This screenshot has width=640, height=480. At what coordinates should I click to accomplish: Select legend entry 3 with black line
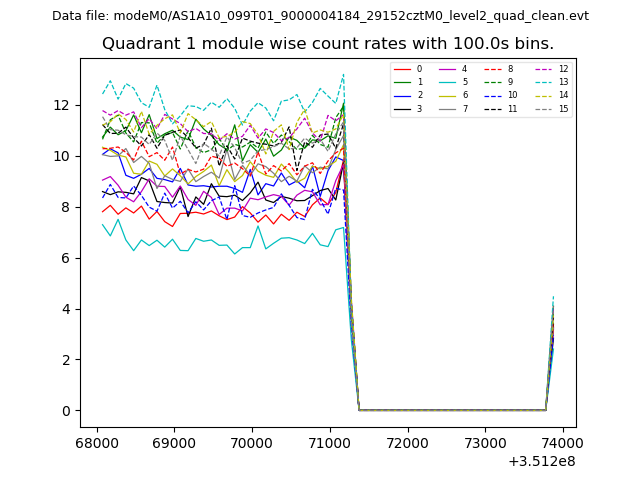409,108
